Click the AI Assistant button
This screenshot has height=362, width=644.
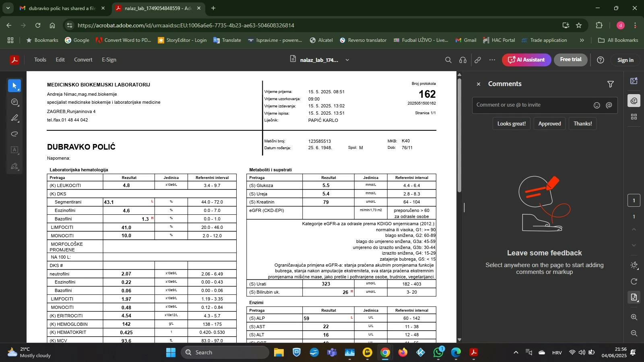click(526, 60)
